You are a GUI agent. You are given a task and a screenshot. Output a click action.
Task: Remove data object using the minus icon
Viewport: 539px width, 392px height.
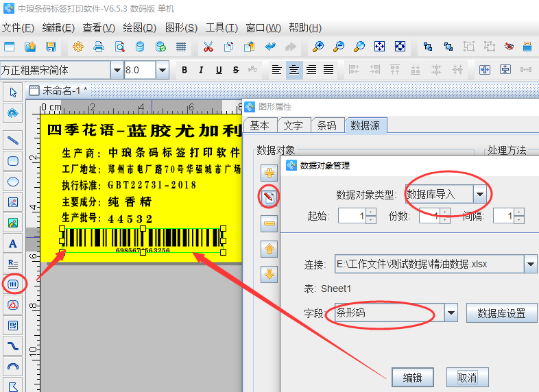[x=269, y=223]
